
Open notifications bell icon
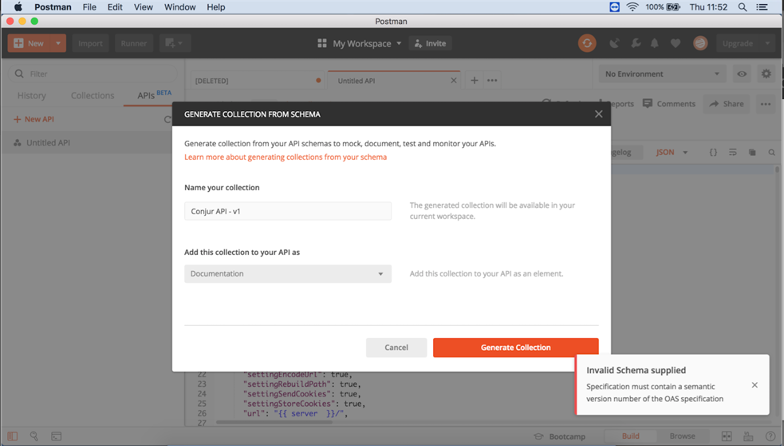point(655,43)
